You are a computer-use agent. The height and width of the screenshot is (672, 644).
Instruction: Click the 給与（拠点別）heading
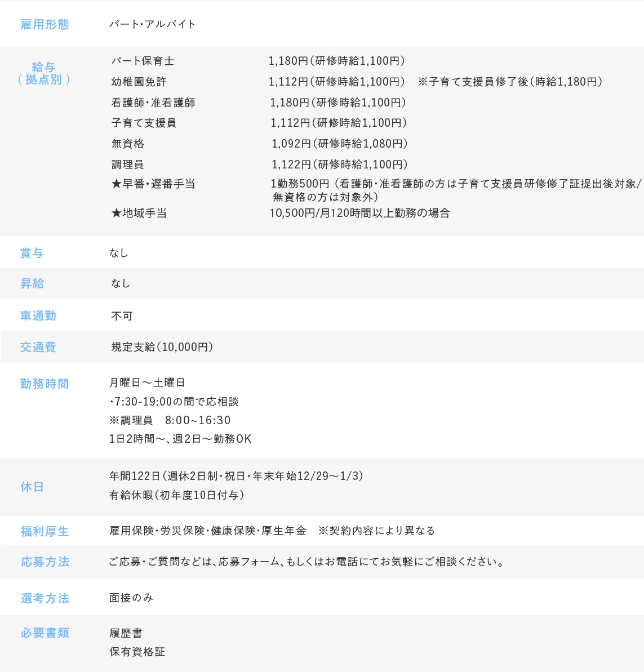(x=43, y=73)
